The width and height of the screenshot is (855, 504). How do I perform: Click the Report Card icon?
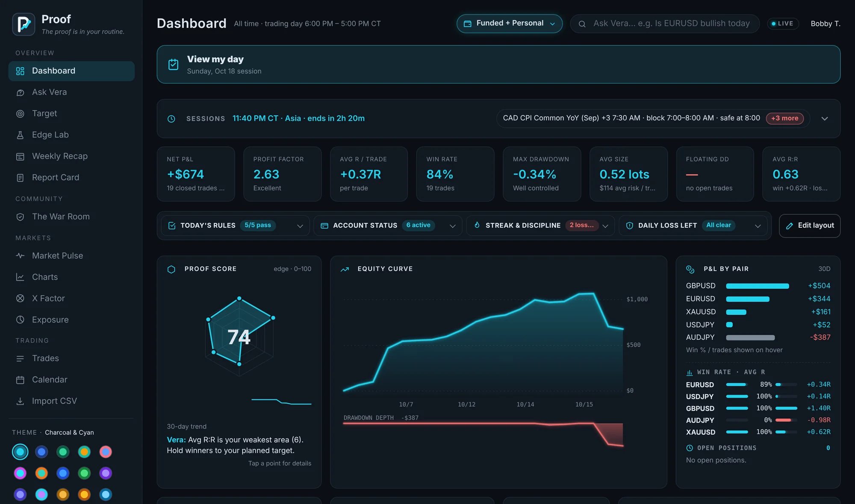(x=20, y=178)
